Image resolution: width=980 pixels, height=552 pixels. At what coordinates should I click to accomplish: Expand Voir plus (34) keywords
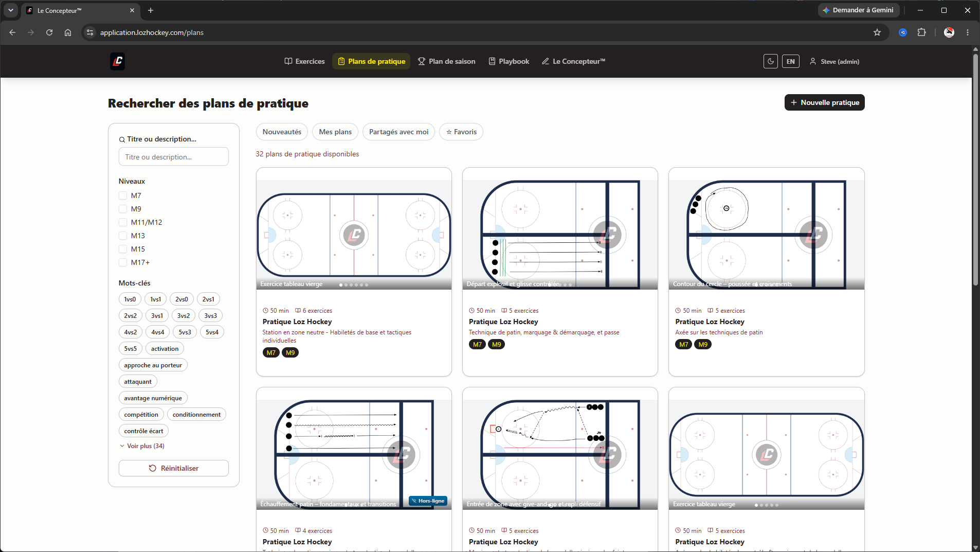(142, 446)
